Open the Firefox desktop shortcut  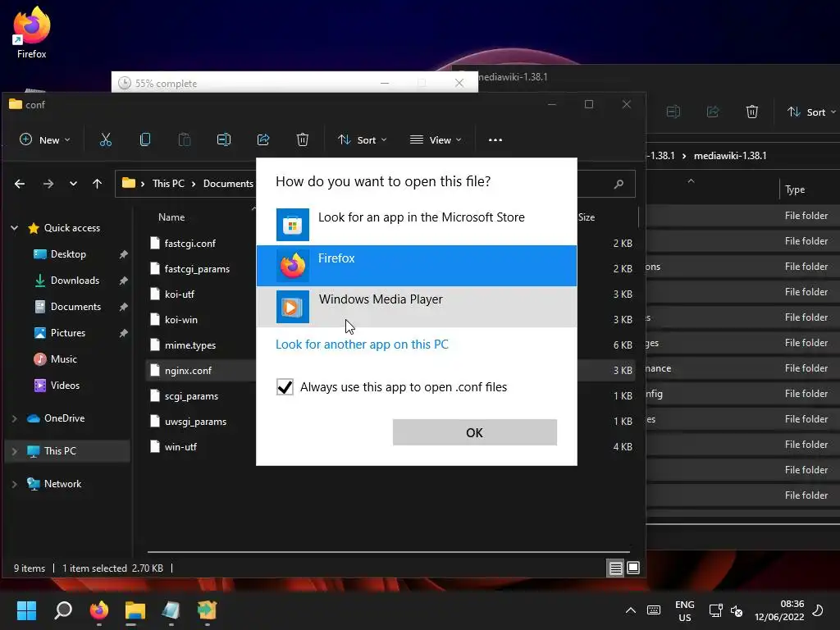pos(31,33)
